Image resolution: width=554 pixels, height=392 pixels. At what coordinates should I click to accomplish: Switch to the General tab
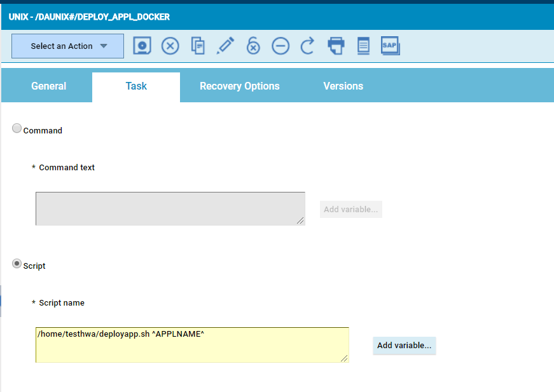48,86
